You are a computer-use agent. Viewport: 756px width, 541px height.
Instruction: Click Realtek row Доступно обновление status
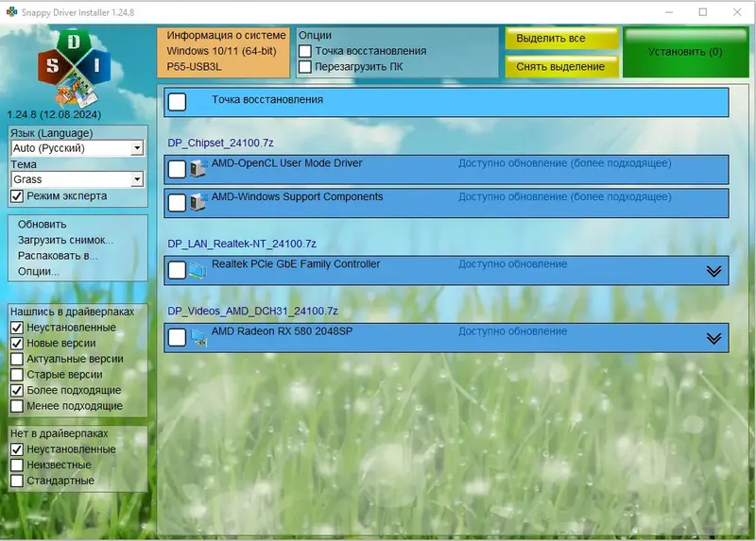click(512, 264)
